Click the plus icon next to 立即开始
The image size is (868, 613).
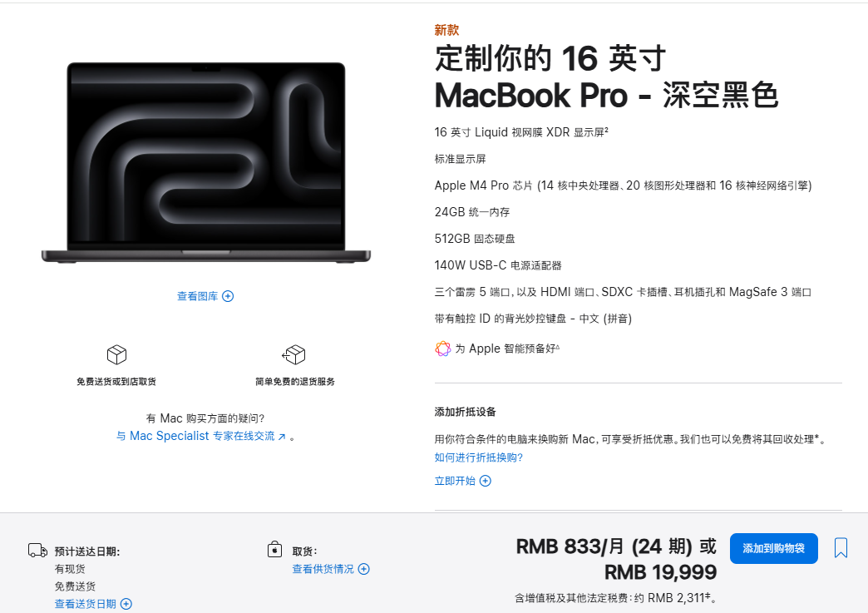tap(485, 481)
